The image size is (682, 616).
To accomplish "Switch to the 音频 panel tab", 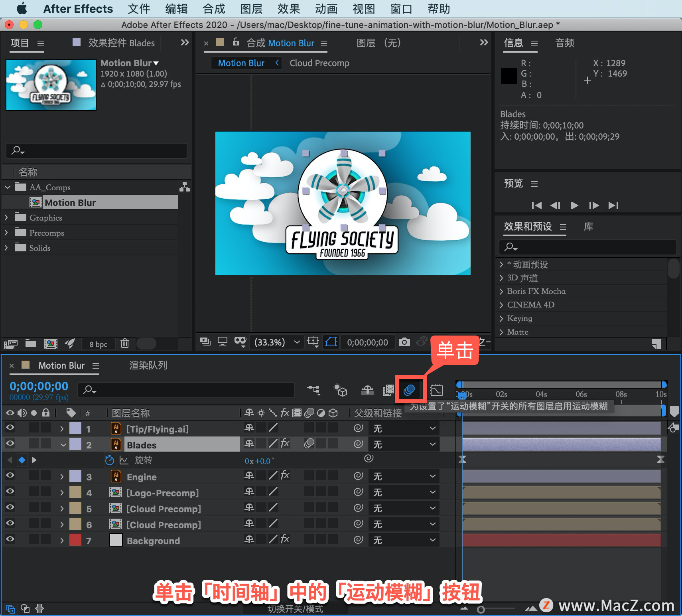I will (565, 43).
